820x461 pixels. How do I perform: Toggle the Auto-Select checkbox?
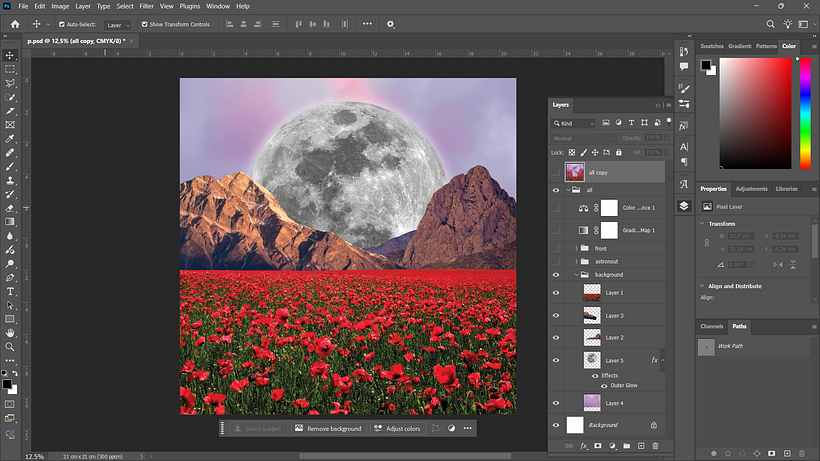pos(62,24)
